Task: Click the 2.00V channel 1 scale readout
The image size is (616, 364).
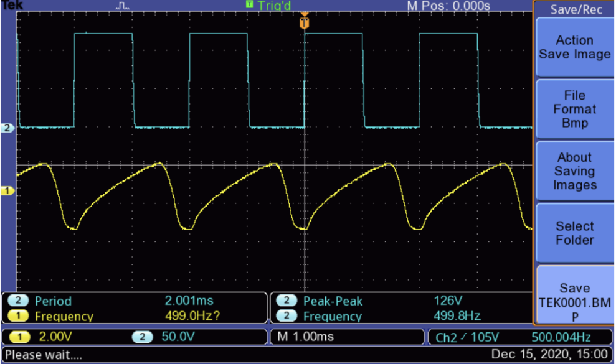Action: pos(55,337)
